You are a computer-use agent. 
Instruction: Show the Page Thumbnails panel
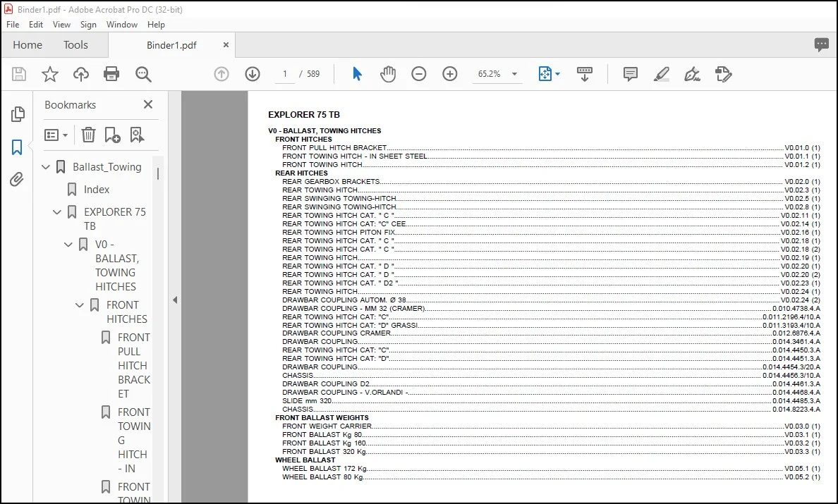18,113
